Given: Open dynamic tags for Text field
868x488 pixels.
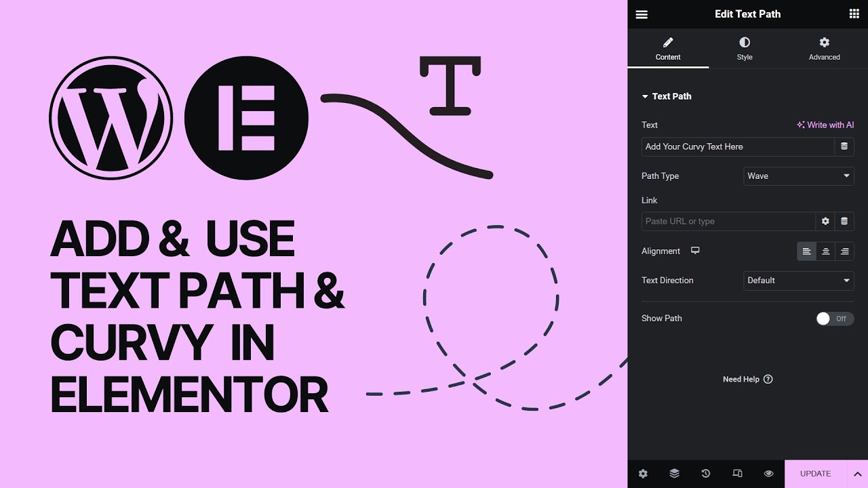Looking at the screenshot, I should (x=844, y=146).
